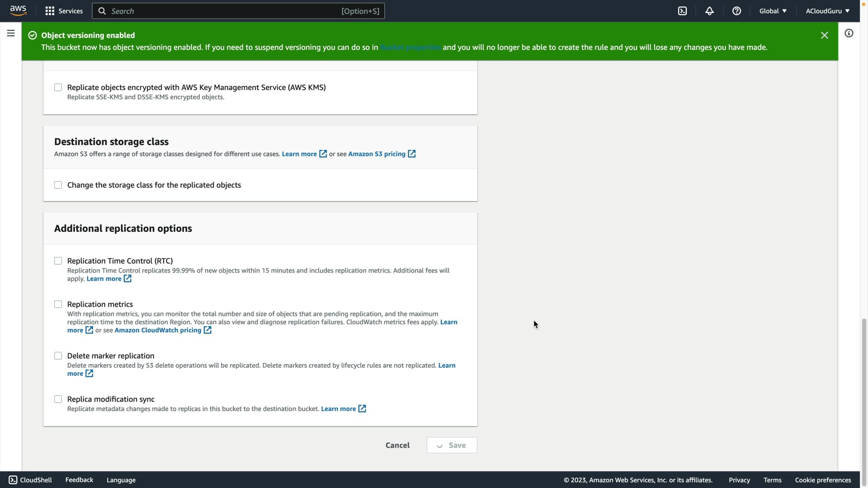Click the CloudShell icon in the footer
The height and width of the screenshot is (488, 868).
coord(13,480)
